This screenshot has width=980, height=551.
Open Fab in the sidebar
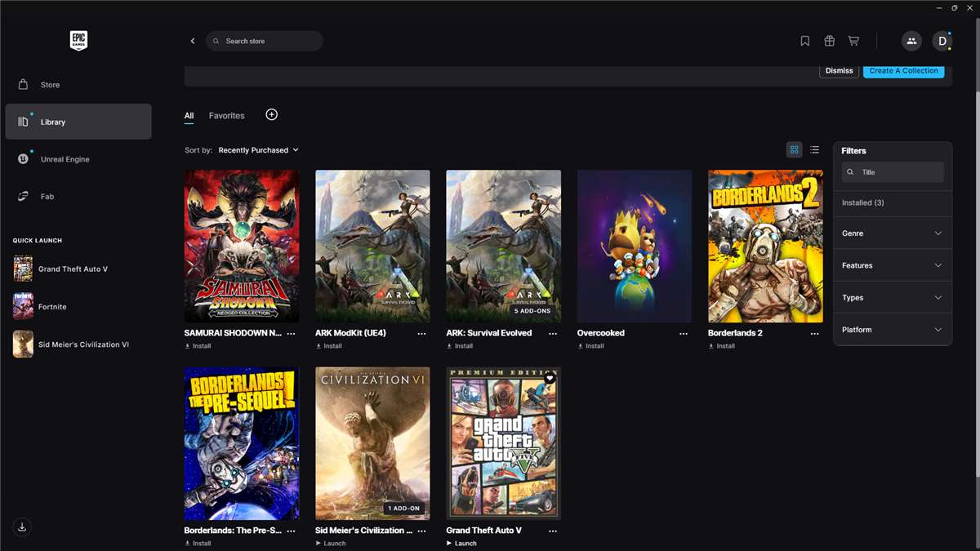pos(78,197)
